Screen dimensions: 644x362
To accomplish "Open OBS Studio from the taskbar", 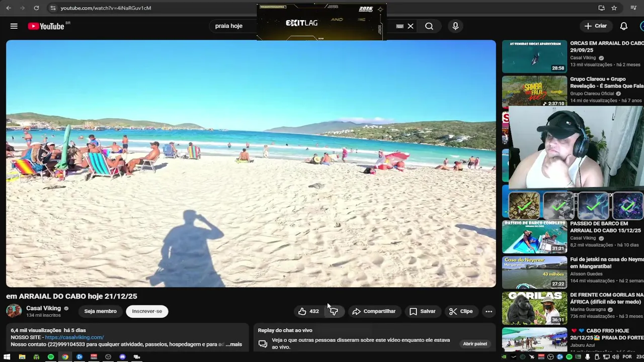I will pyautogui.click(x=108, y=357).
